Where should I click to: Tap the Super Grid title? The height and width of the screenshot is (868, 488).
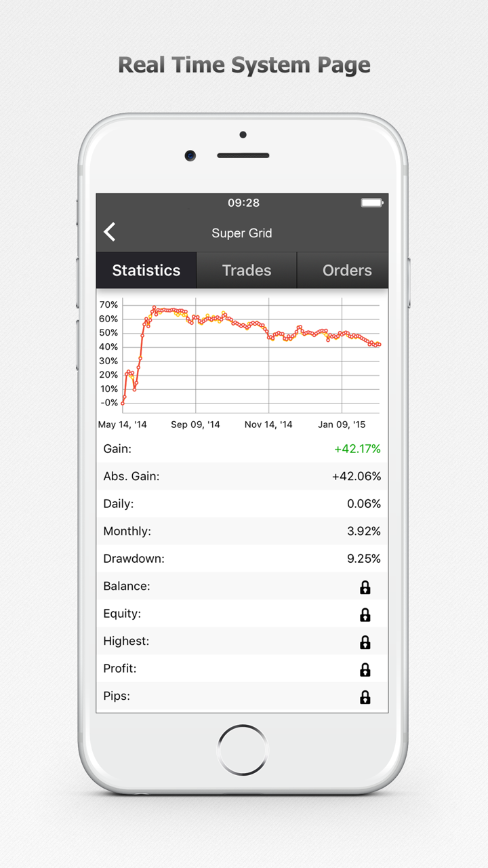[x=242, y=233]
